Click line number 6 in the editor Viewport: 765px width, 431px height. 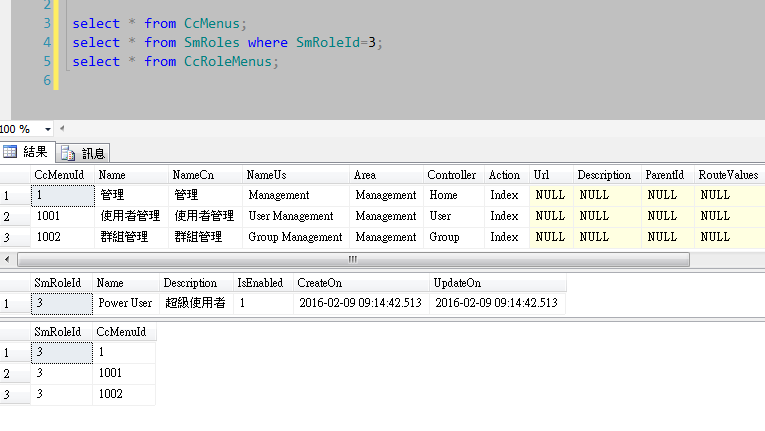coord(47,81)
